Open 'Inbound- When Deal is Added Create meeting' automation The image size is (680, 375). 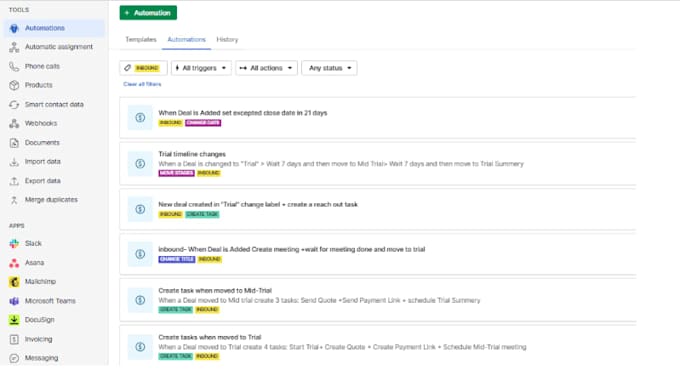[x=292, y=249]
